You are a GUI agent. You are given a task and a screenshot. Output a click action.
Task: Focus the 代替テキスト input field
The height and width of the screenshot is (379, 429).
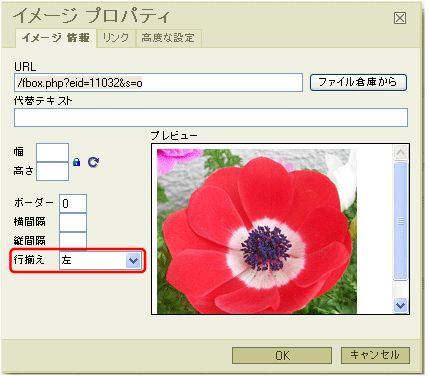click(211, 117)
